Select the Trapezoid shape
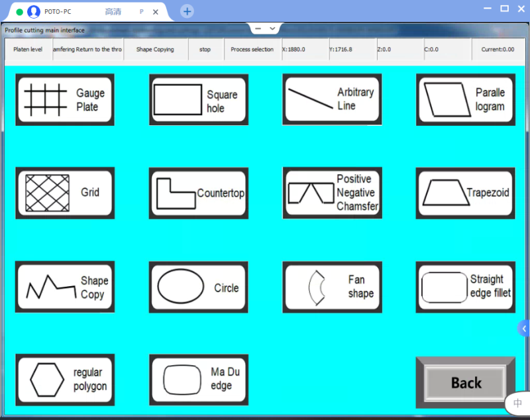 (x=465, y=193)
